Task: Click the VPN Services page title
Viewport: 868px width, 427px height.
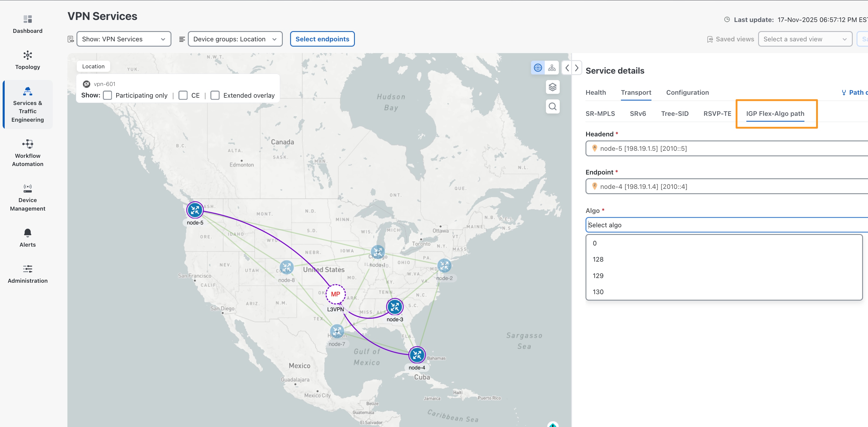Action: pyautogui.click(x=103, y=16)
